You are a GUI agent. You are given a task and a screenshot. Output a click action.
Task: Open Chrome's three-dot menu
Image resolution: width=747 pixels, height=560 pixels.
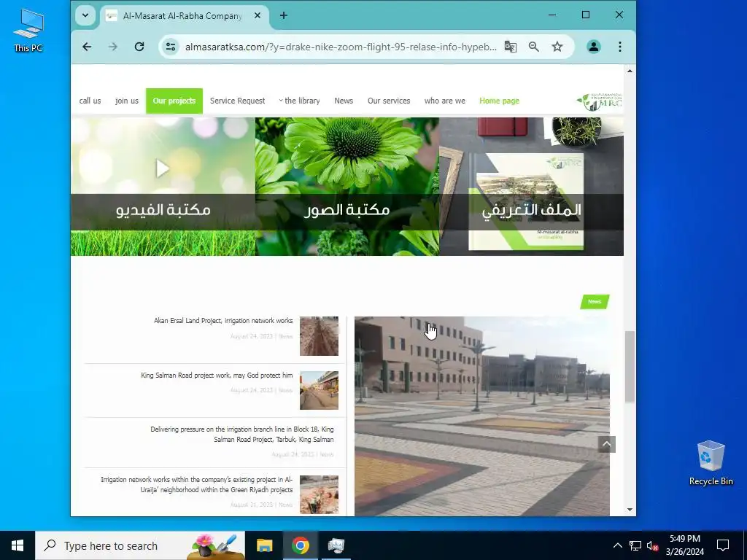[x=620, y=47]
